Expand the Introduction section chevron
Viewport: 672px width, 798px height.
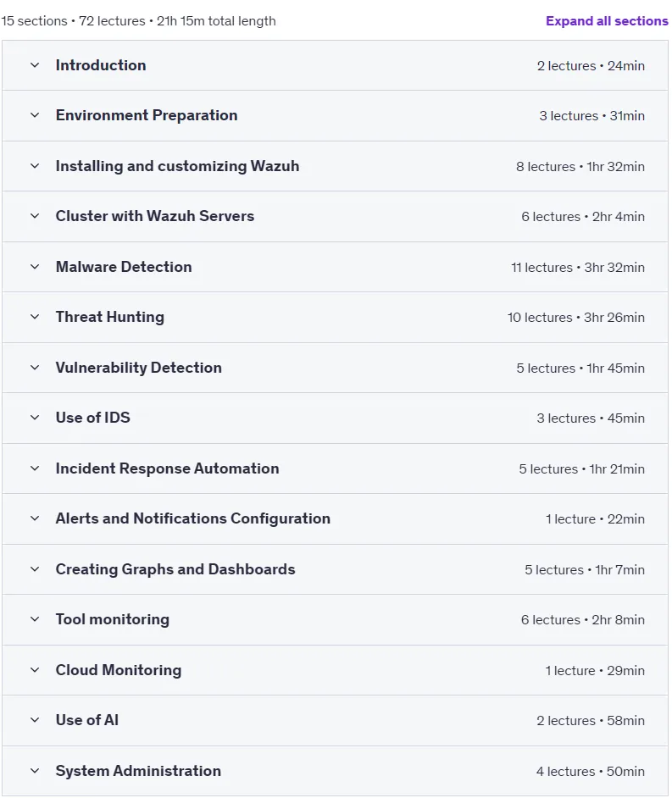[35, 65]
